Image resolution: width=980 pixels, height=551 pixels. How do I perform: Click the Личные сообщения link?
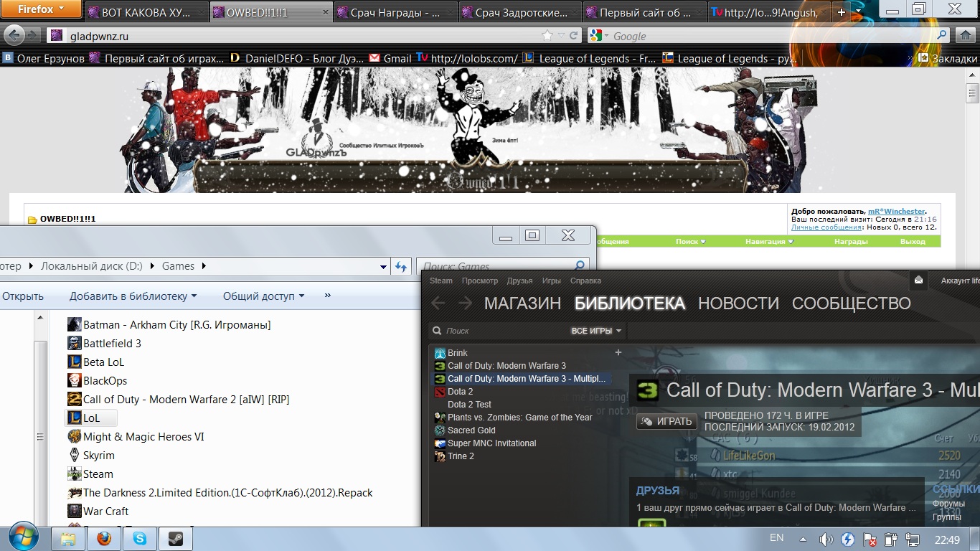click(826, 227)
